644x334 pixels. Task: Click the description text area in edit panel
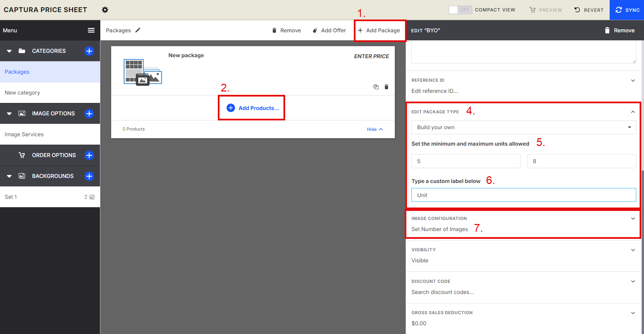point(523,52)
